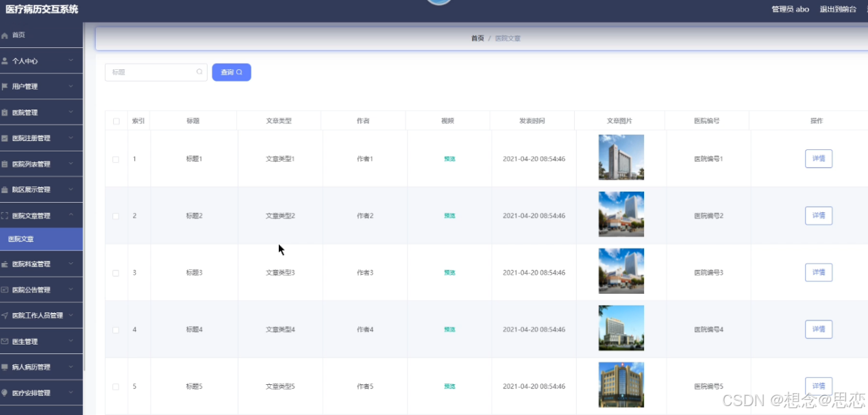
Task: Check the box for row 标题1
Action: 116,159
